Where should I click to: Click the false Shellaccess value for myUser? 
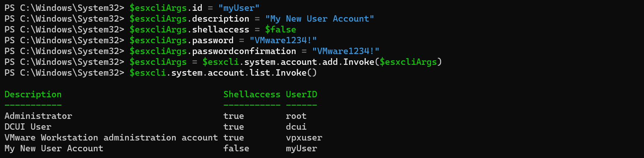(236, 149)
